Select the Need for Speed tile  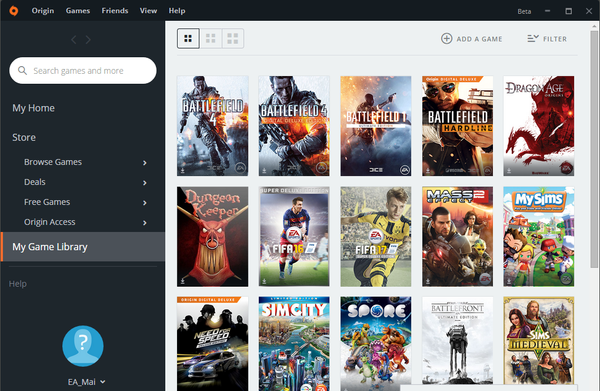point(212,344)
